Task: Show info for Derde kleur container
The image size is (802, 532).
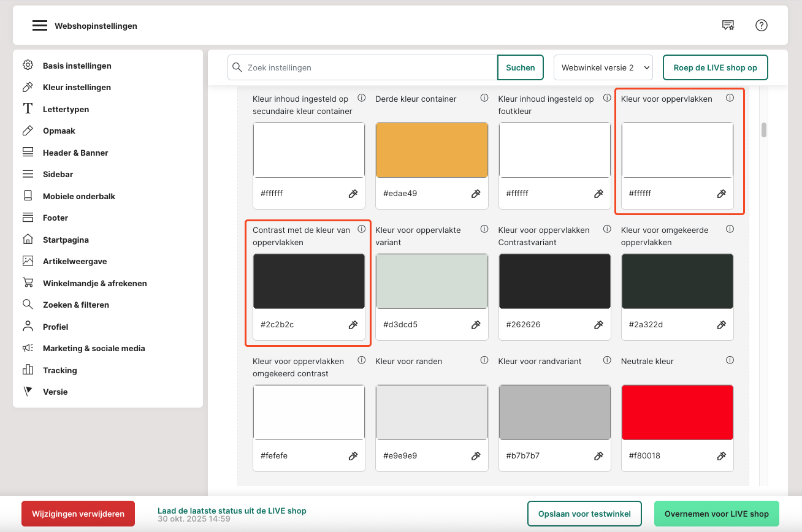Action: pyautogui.click(x=484, y=98)
